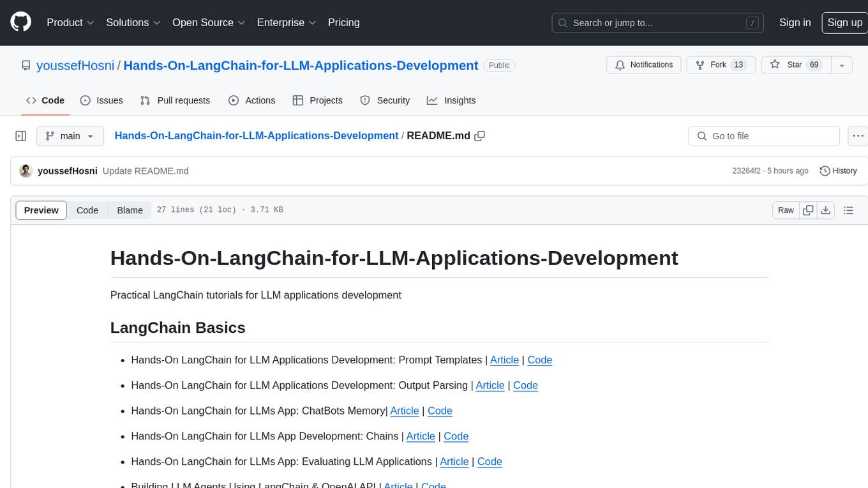
Task: Open ChatBots Memory Article link
Action: [405, 411]
